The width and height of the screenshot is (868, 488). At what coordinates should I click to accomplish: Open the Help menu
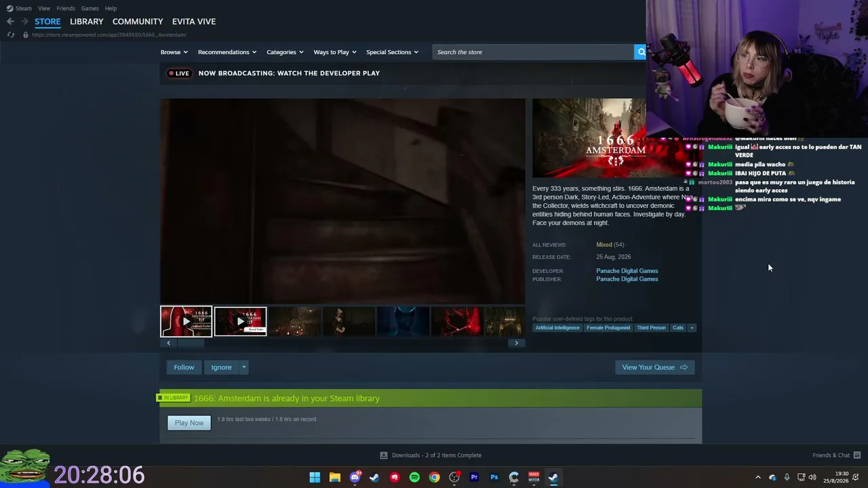111,8
